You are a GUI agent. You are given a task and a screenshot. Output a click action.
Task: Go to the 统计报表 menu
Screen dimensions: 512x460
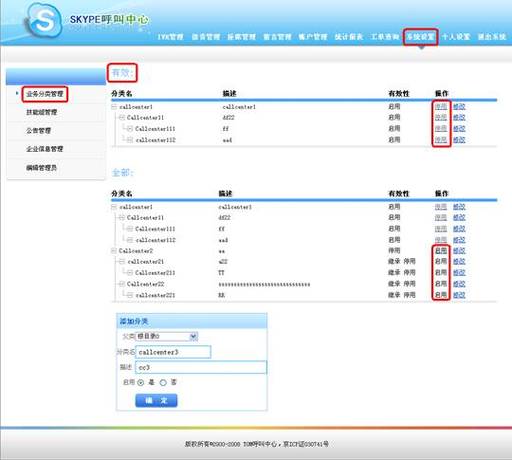[349, 37]
